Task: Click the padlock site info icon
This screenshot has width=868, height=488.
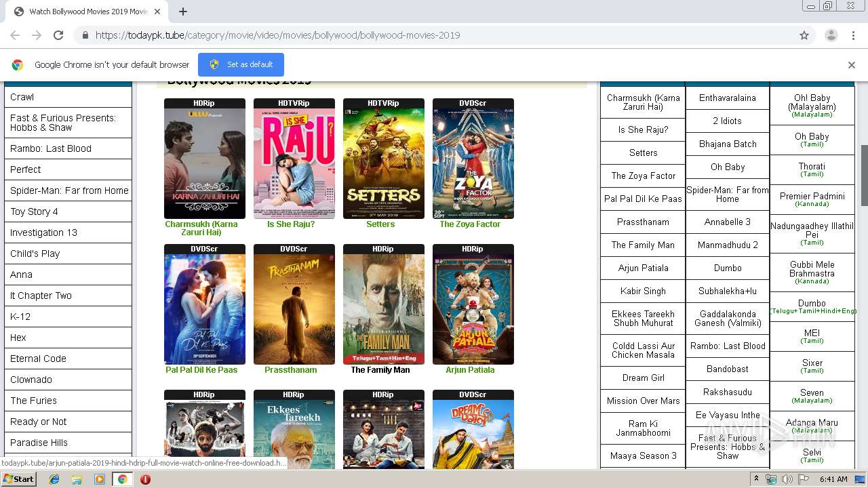Action: coord(85,35)
